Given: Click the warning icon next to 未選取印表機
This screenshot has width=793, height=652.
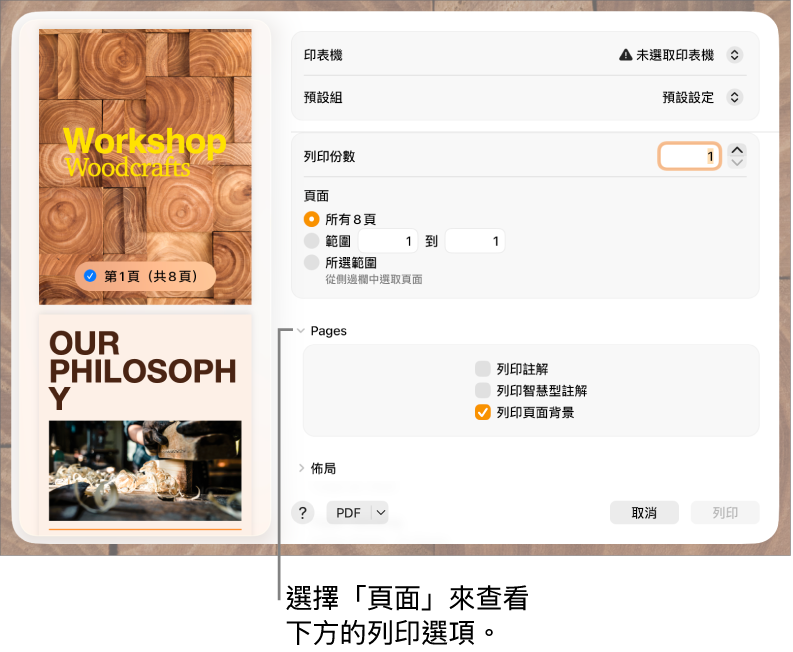Looking at the screenshot, I should point(626,55).
